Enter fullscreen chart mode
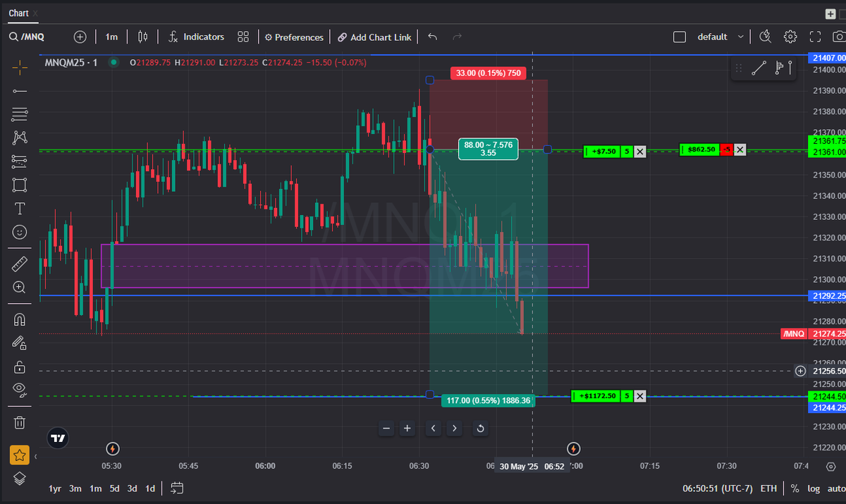The image size is (846, 504). [816, 37]
